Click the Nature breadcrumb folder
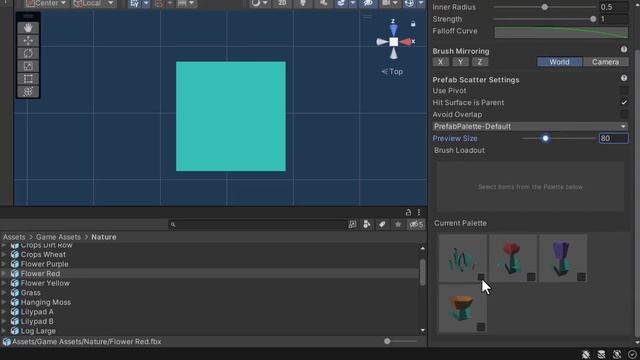Image resolution: width=640 pixels, height=360 pixels. coord(104,237)
